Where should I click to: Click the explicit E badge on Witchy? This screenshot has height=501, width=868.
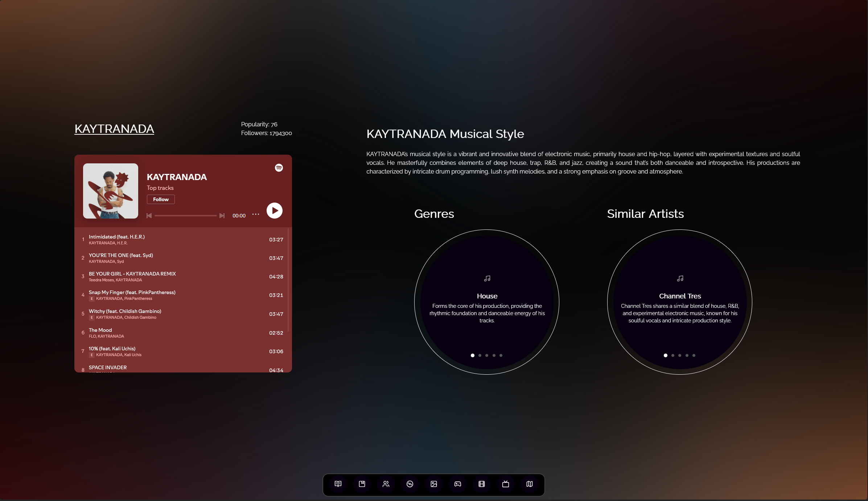(92, 317)
